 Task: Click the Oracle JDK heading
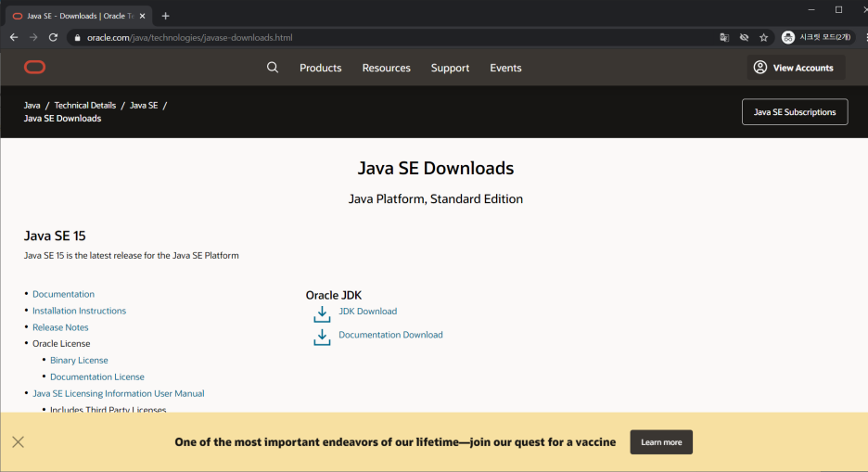(x=333, y=295)
